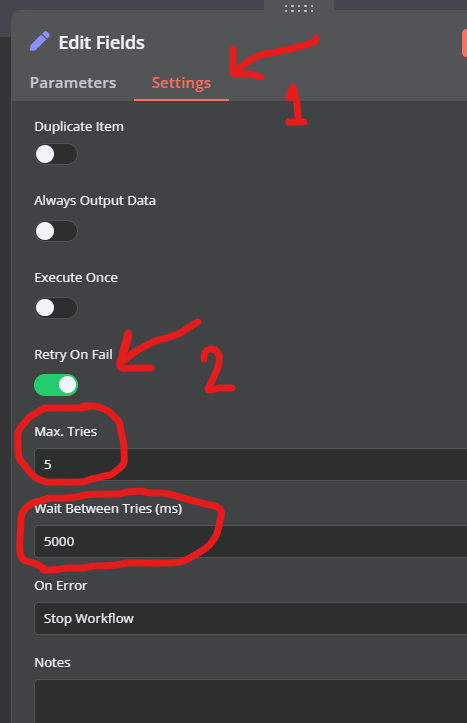Click the Retry On Fail label
This screenshot has width=467, height=723.
pos(73,354)
